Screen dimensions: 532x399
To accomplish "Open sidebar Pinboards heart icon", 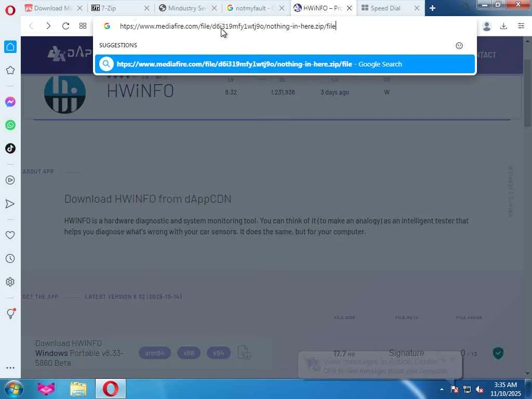I will pyautogui.click(x=10, y=235).
